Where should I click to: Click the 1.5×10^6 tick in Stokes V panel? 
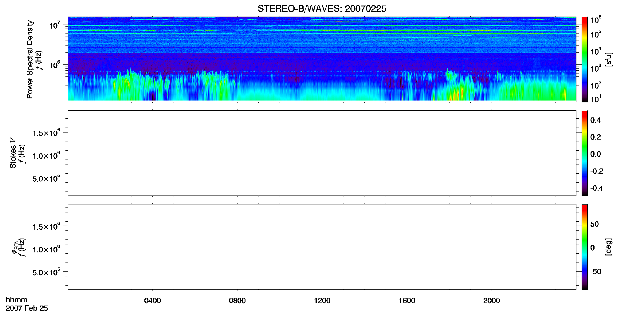click(47, 133)
